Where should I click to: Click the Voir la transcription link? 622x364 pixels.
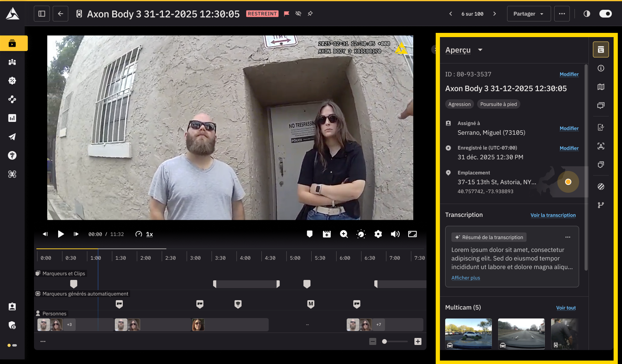pyautogui.click(x=553, y=215)
